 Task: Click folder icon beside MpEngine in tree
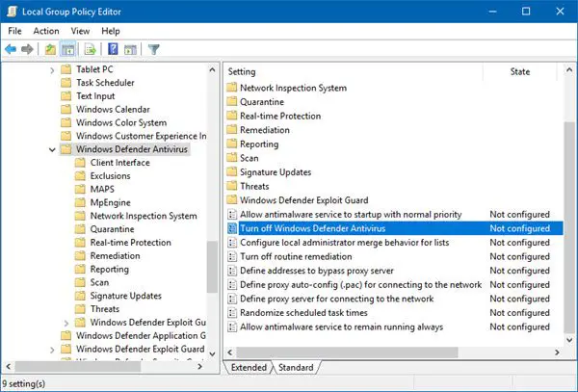pyautogui.click(x=80, y=202)
